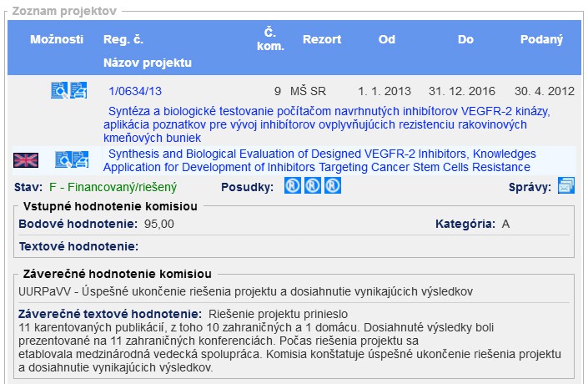Print the project beside registration number 1/0634/13
This screenshot has height=384, width=588.
coord(78,90)
